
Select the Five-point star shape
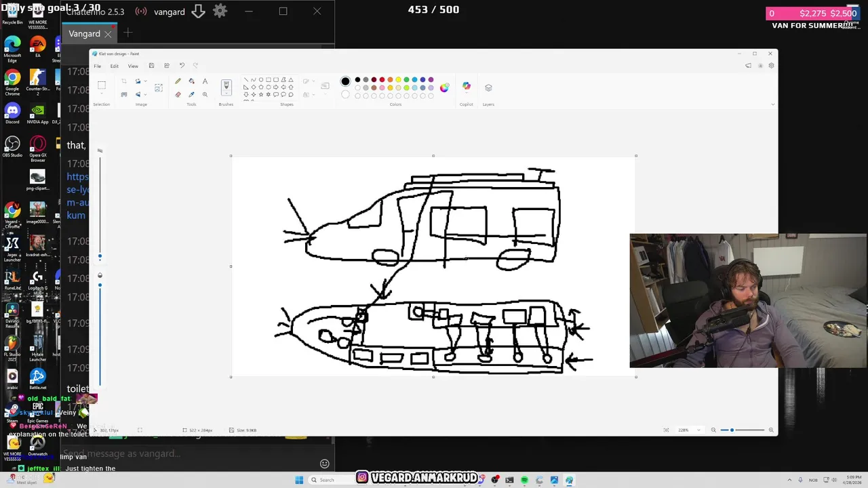click(x=261, y=94)
